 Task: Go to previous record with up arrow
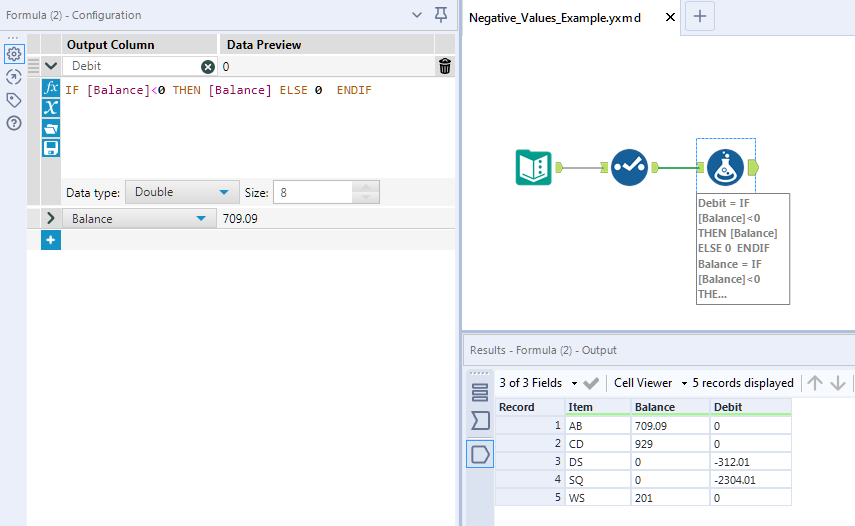click(815, 383)
